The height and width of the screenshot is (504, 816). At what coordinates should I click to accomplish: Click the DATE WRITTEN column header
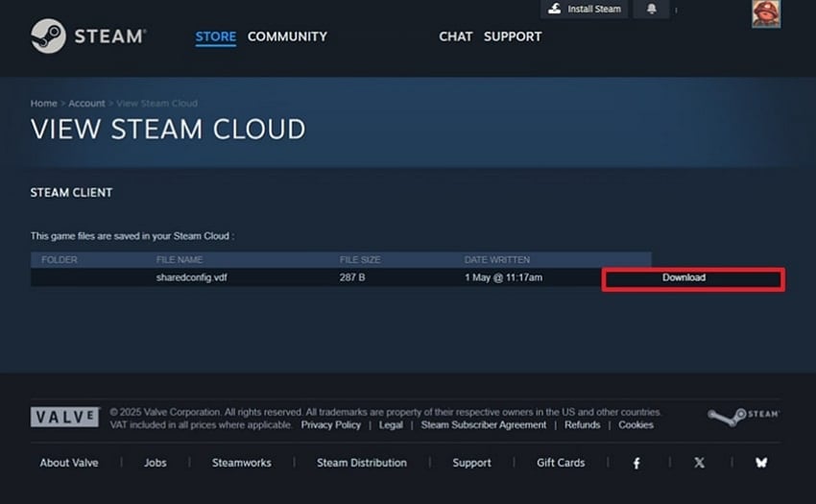point(497,259)
